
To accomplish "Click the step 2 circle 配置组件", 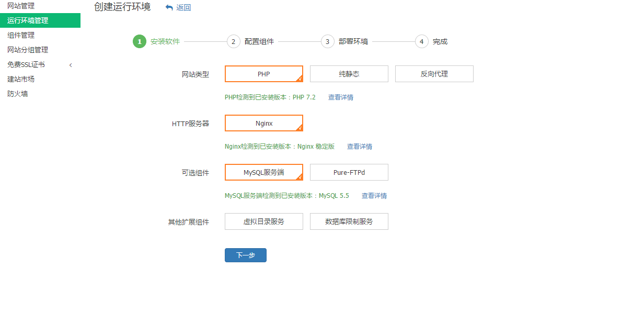I will click(x=234, y=42).
